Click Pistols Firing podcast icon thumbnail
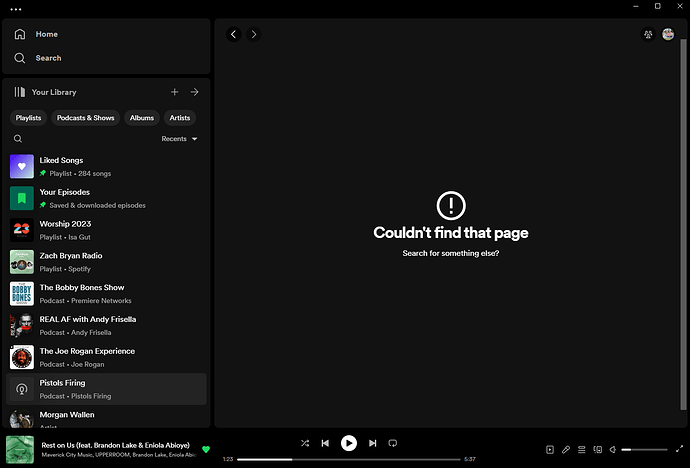This screenshot has width=690, height=468. pos(22,389)
